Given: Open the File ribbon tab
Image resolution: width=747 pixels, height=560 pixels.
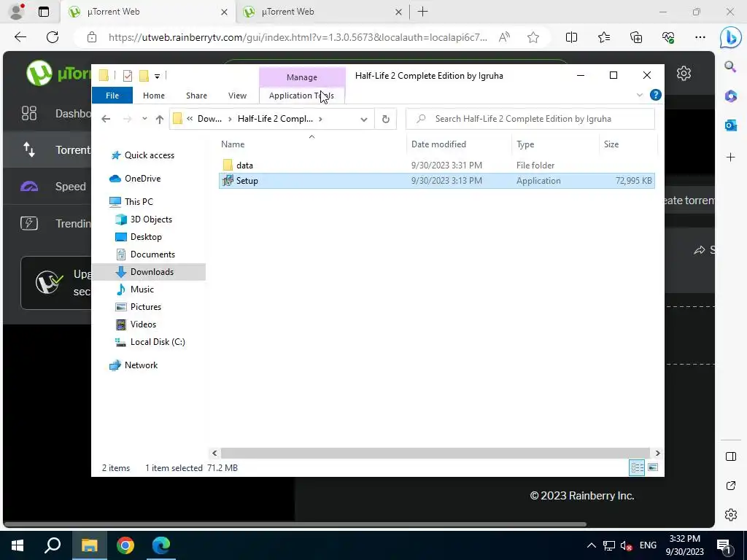Looking at the screenshot, I should [112, 96].
